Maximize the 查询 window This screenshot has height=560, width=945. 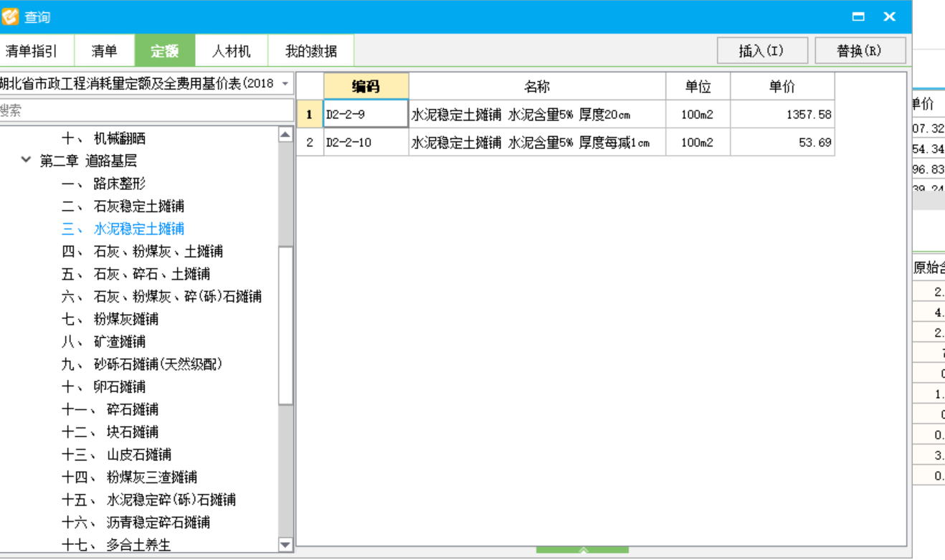tap(858, 16)
